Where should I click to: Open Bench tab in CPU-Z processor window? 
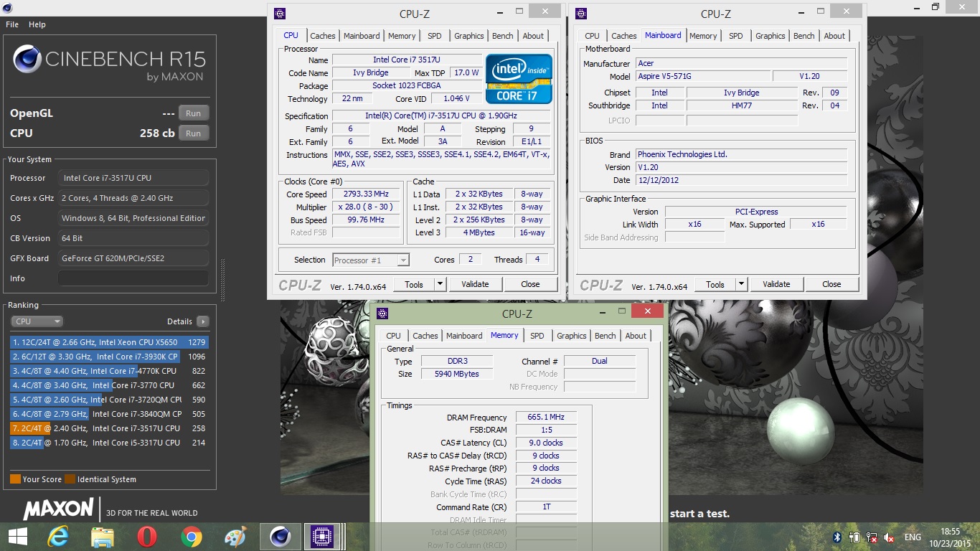(x=502, y=36)
